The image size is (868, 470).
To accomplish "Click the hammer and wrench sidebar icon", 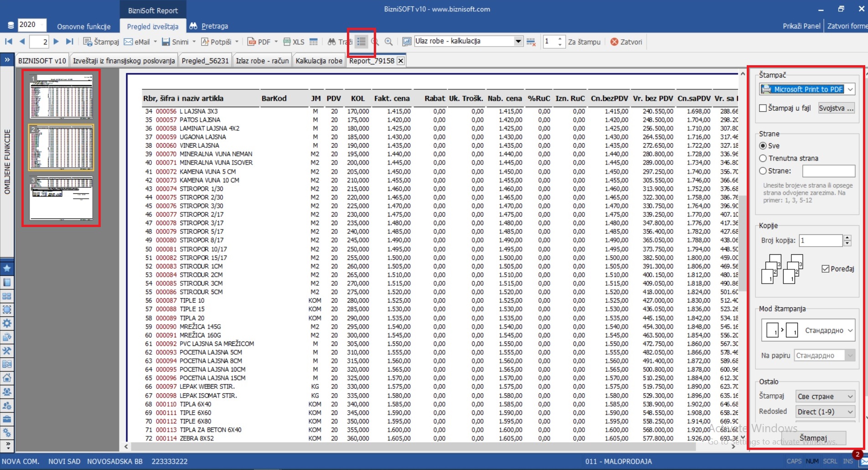I will [x=7, y=351].
